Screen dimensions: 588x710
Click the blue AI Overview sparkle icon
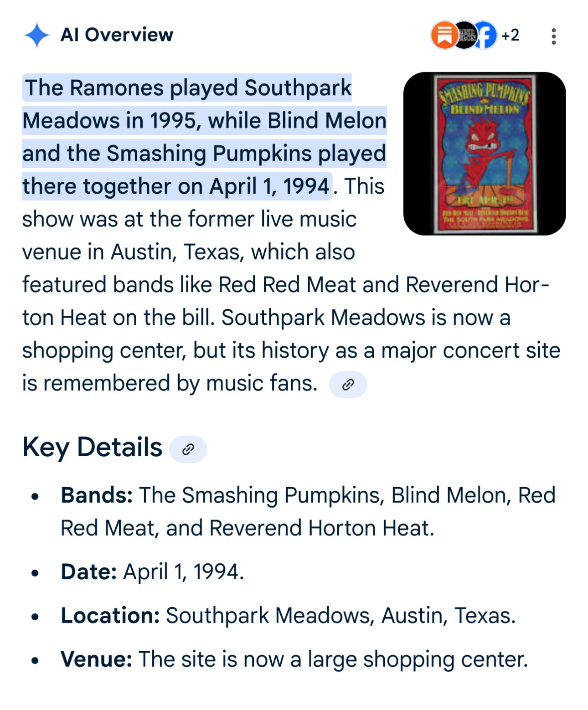36,35
